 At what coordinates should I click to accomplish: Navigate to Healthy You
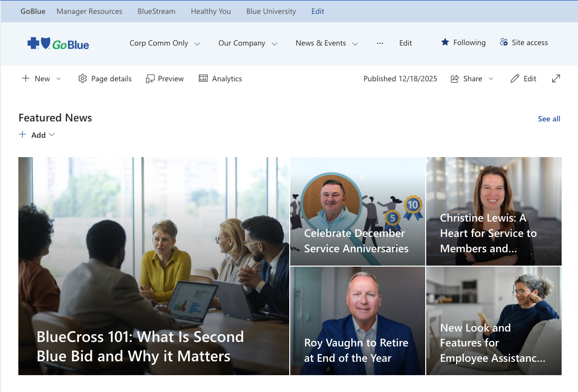211,11
